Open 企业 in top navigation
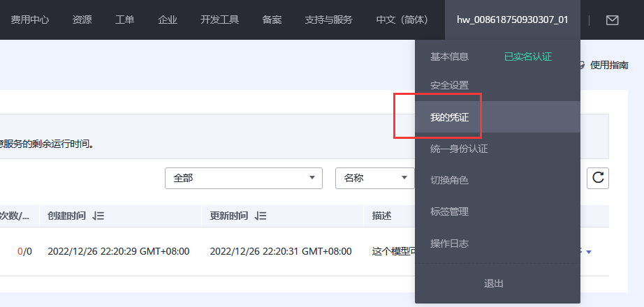This screenshot has width=644, height=307. tap(168, 20)
